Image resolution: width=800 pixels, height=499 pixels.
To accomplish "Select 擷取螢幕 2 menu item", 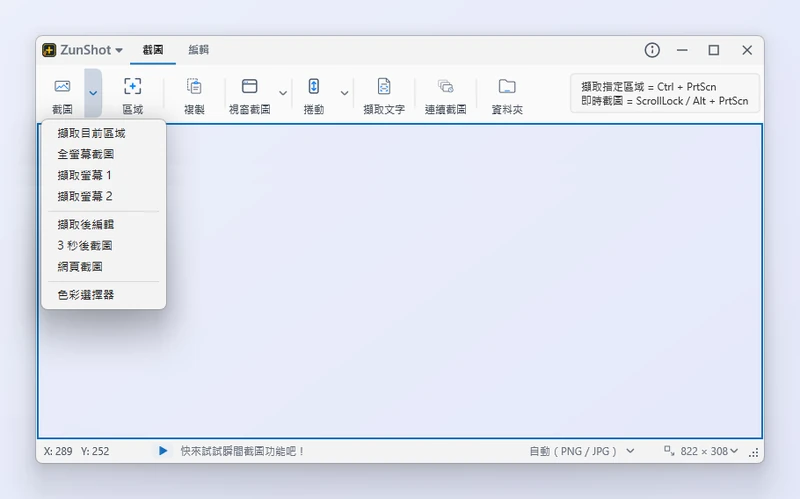I will tap(104, 196).
